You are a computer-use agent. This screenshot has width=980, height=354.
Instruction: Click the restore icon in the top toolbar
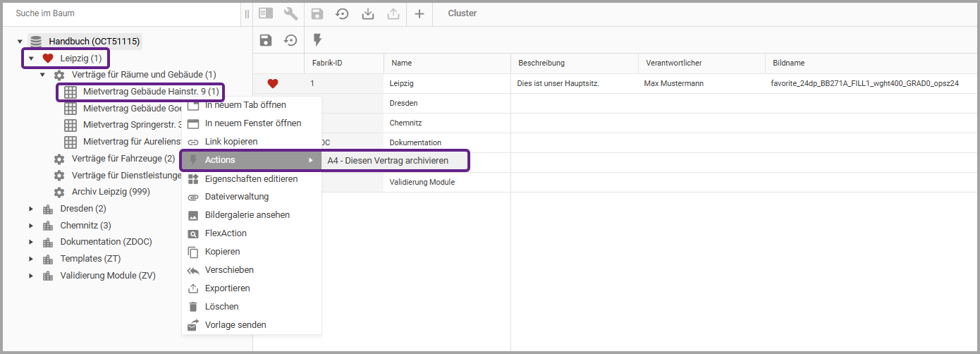(x=342, y=13)
